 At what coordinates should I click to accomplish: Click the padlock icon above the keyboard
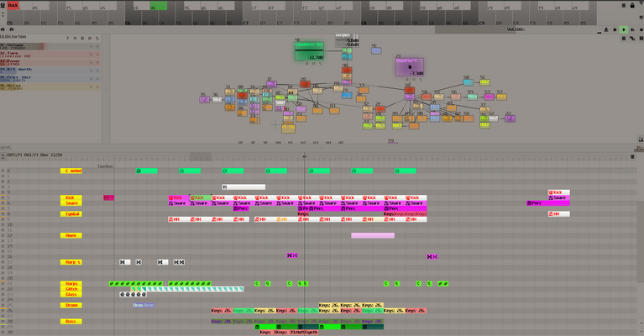632,5
